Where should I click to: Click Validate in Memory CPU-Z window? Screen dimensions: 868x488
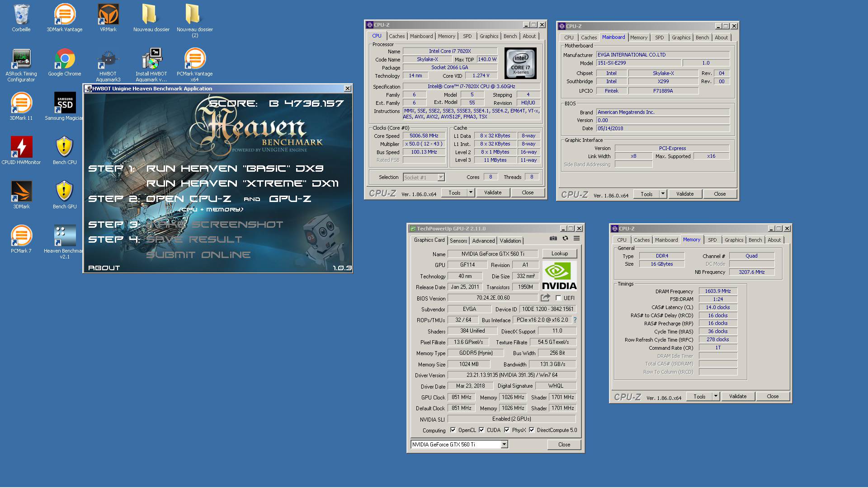coord(738,396)
